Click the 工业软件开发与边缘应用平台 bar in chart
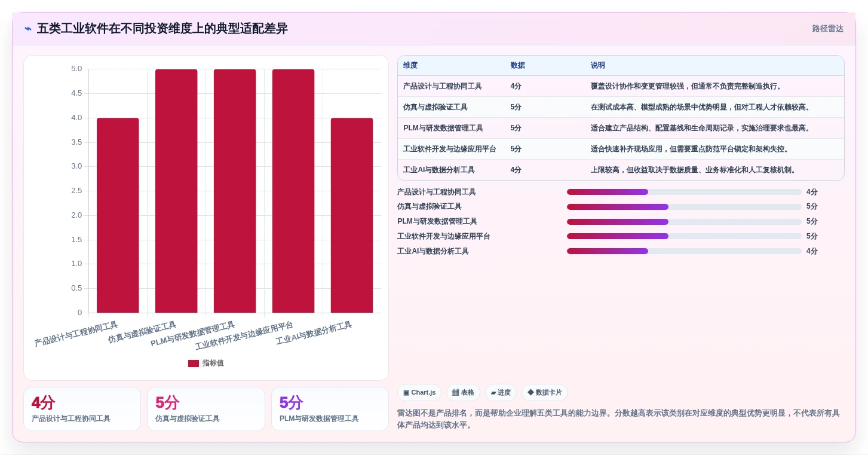Screen dimensions: 868x455 click(x=293, y=191)
